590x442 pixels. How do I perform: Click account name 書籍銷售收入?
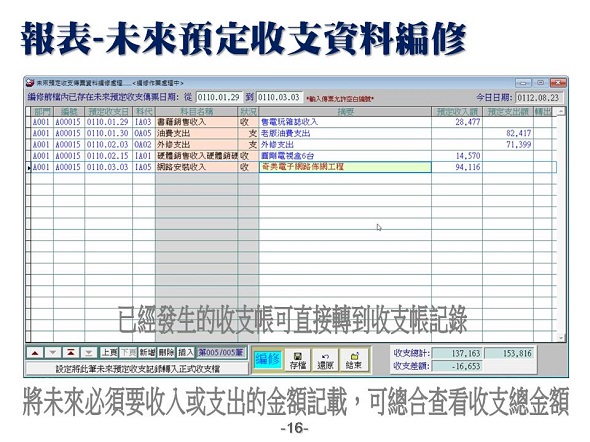(196, 122)
